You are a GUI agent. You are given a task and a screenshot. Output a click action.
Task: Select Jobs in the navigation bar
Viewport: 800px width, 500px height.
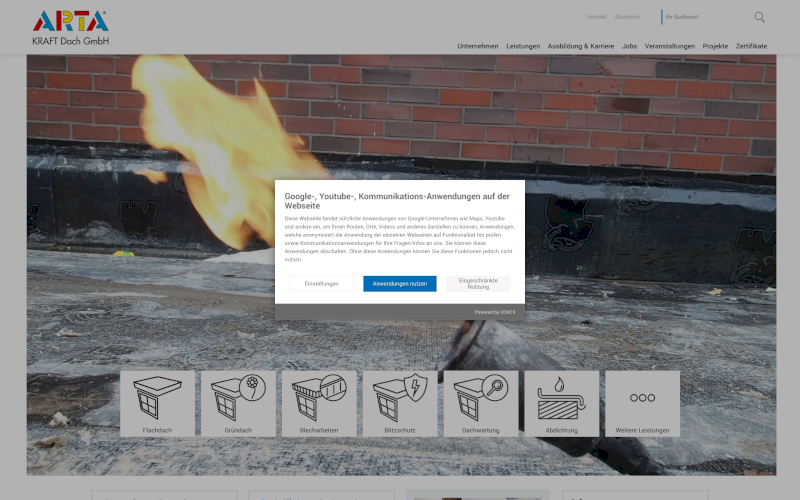pyautogui.click(x=629, y=46)
